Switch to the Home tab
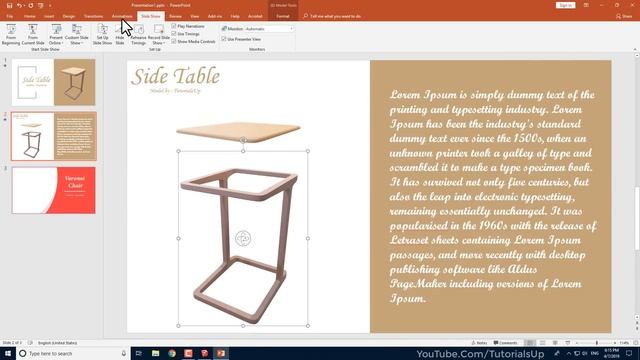Image resolution: width=640 pixels, height=360 pixels. (29, 16)
